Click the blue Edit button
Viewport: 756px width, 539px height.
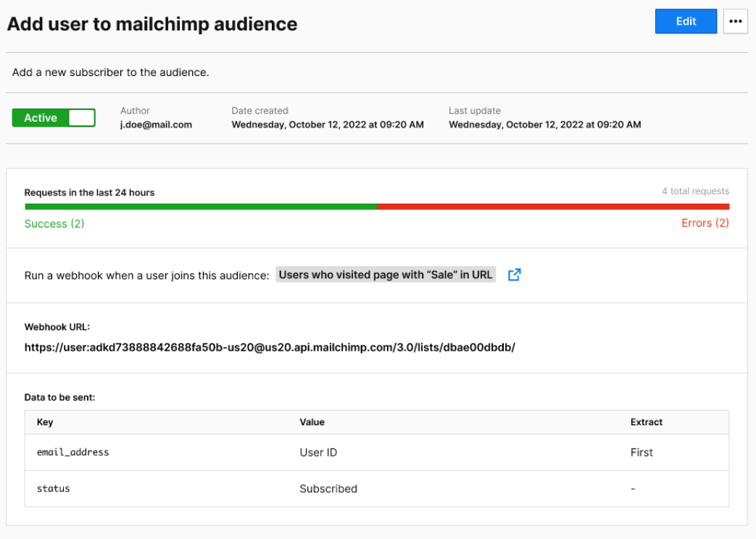686,22
